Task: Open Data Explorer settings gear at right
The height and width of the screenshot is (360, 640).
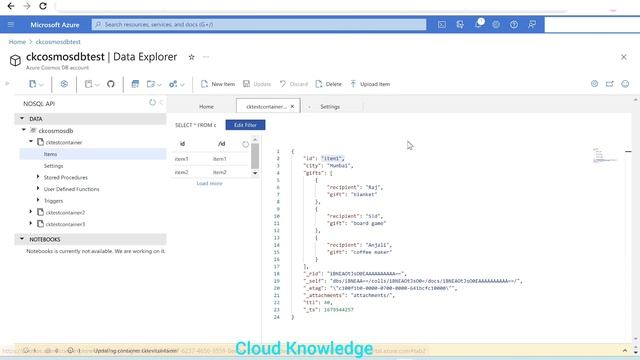Action: click(594, 84)
